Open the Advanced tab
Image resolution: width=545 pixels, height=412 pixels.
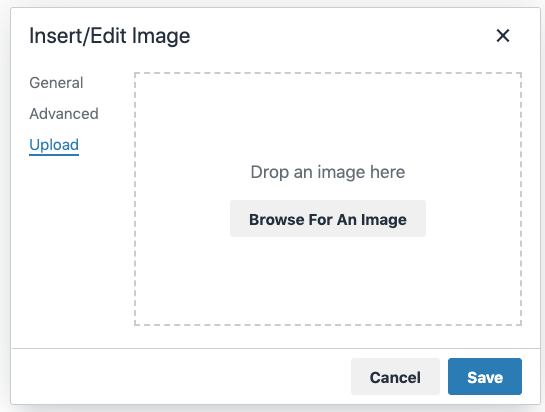tap(64, 114)
